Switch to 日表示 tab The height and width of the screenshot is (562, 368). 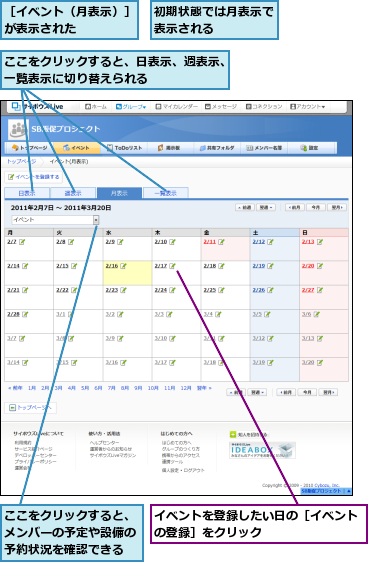pyautogui.click(x=27, y=193)
